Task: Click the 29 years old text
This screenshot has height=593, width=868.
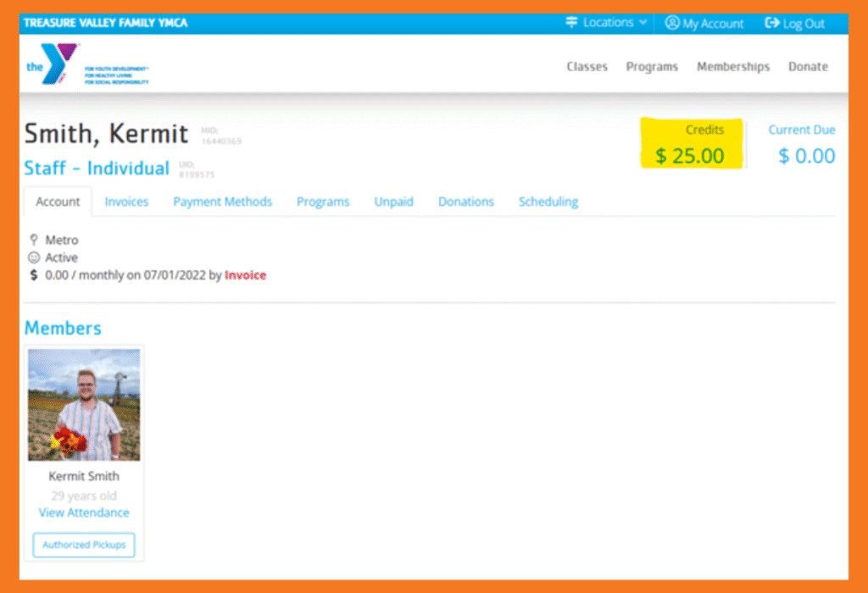Action: 84,495
